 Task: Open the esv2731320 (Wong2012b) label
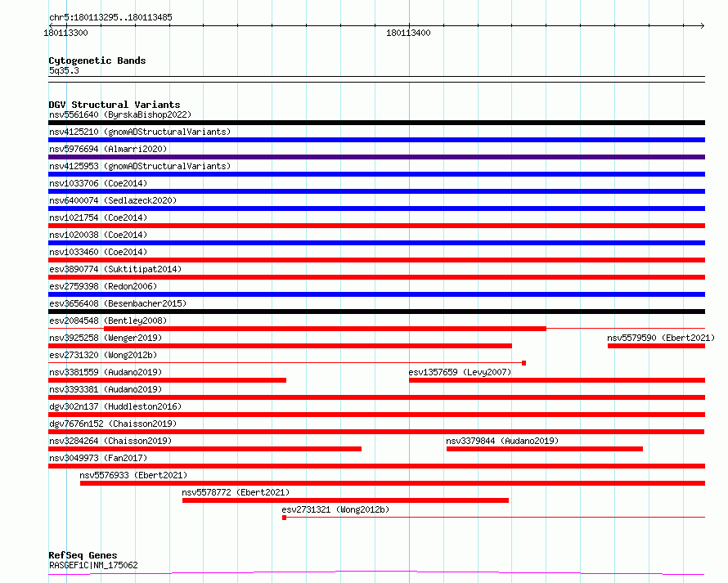tap(103, 355)
